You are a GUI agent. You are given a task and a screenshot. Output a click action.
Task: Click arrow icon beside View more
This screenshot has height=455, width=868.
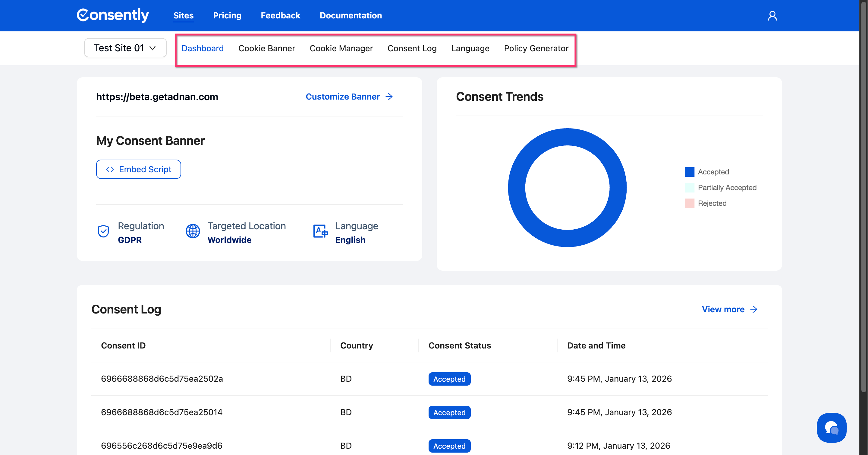point(754,309)
